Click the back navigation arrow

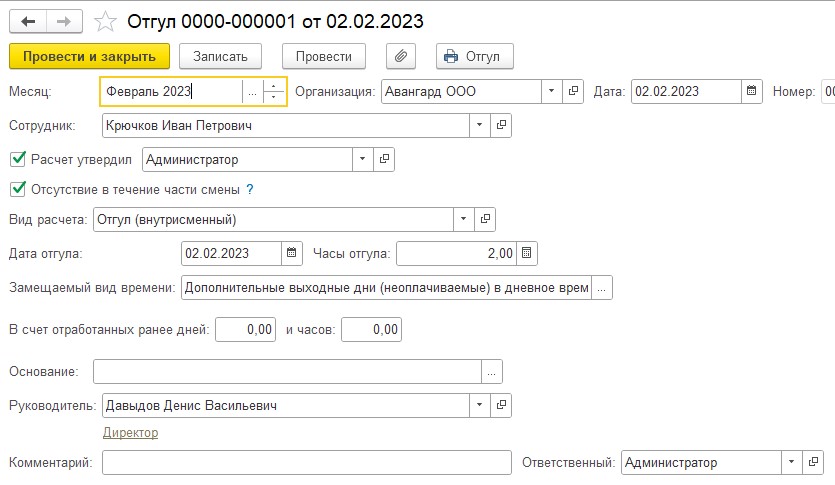[x=28, y=22]
